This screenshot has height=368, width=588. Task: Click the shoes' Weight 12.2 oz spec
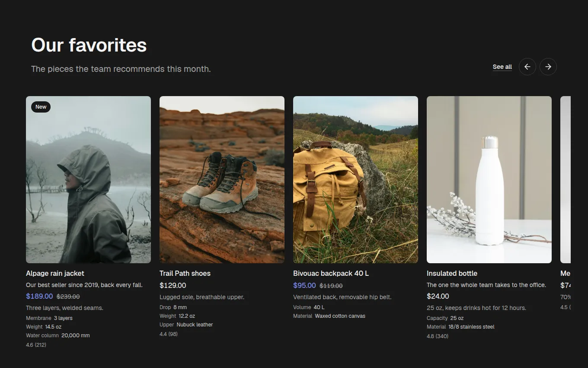[x=177, y=316]
